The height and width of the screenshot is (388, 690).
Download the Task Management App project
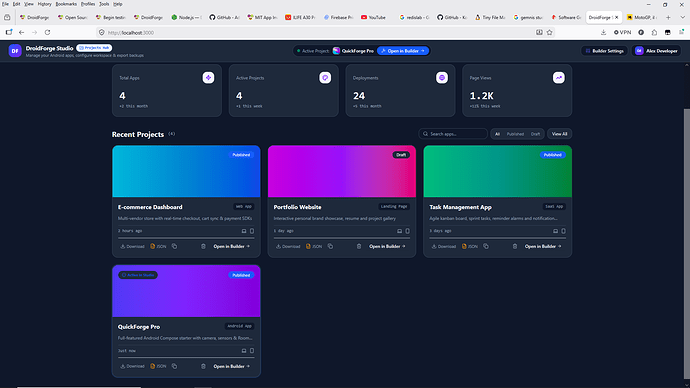tap(444, 246)
